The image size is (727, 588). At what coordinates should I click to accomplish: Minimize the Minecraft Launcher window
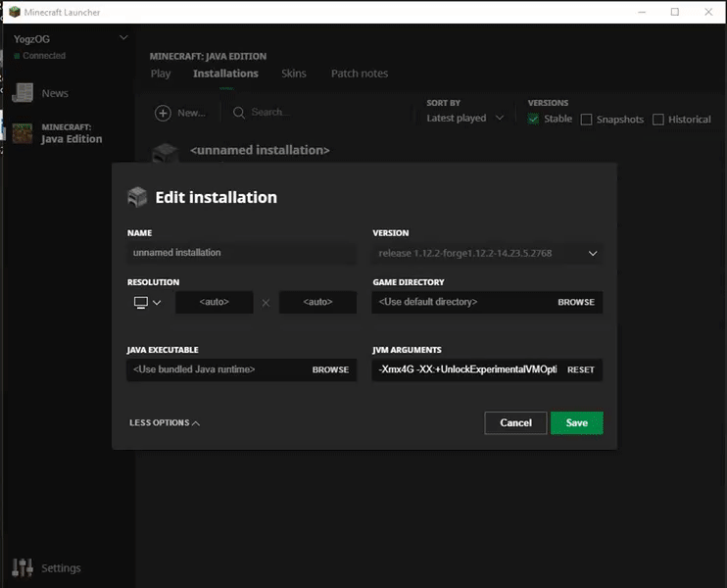(x=642, y=12)
